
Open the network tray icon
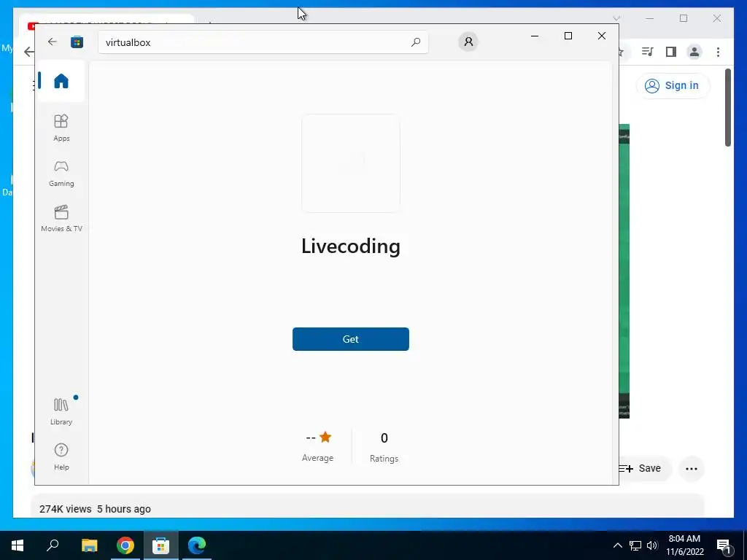[635, 545]
